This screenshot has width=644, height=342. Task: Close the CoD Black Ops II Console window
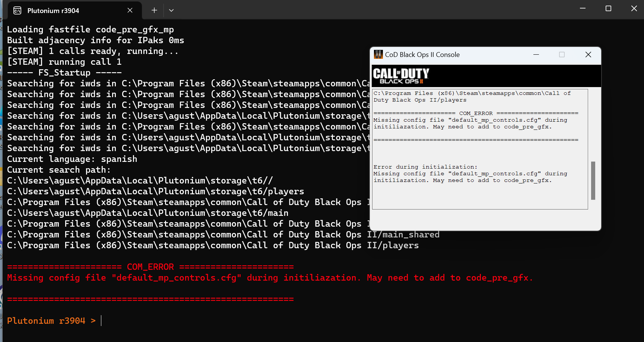point(588,55)
